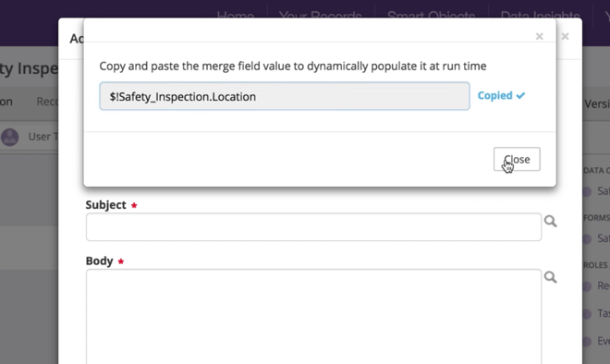The image size is (610, 364).
Task: Select the merge field value text box
Action: coord(285,96)
